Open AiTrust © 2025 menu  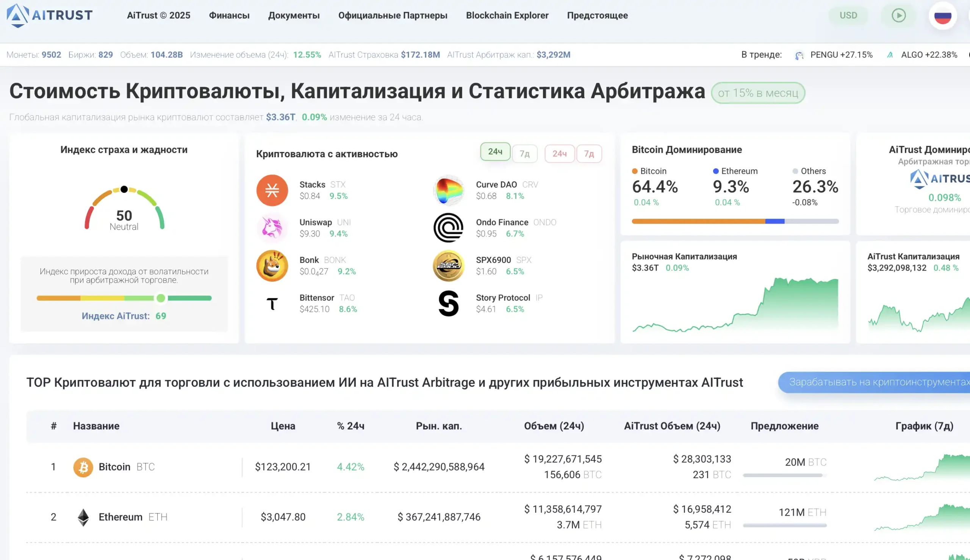(158, 16)
